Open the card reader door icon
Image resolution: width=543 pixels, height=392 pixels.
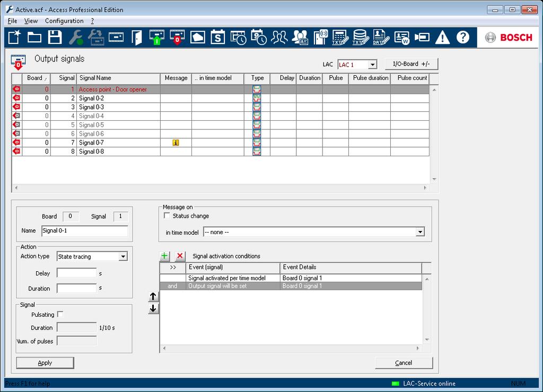click(321, 37)
